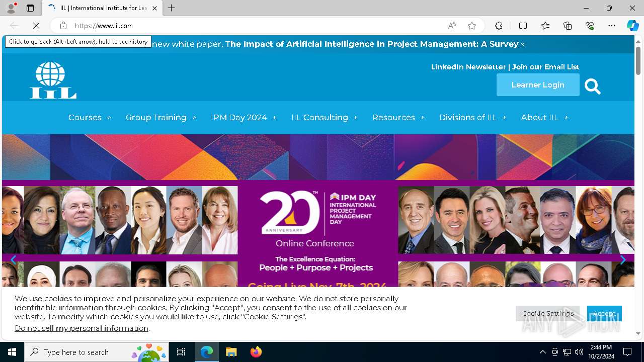Open the IPM Day 2024 menu
644x362 pixels.
(x=239, y=118)
